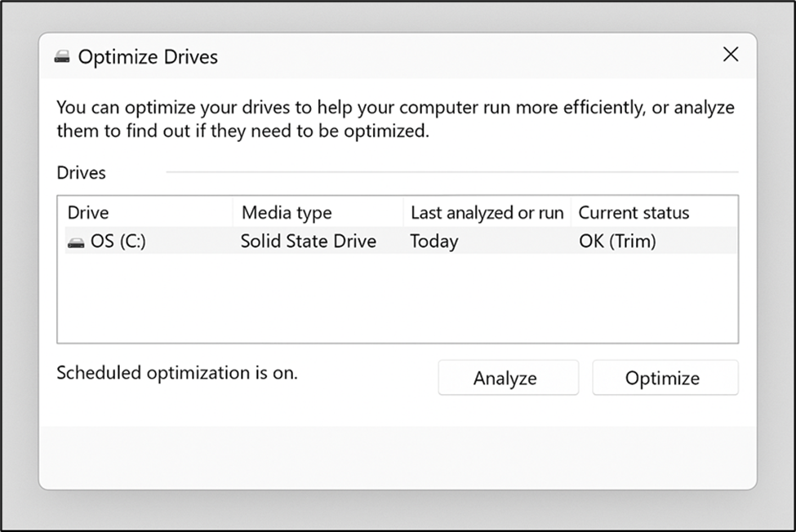Image resolution: width=796 pixels, height=532 pixels.
Task: Click the dialog description paragraph
Action: [x=395, y=119]
